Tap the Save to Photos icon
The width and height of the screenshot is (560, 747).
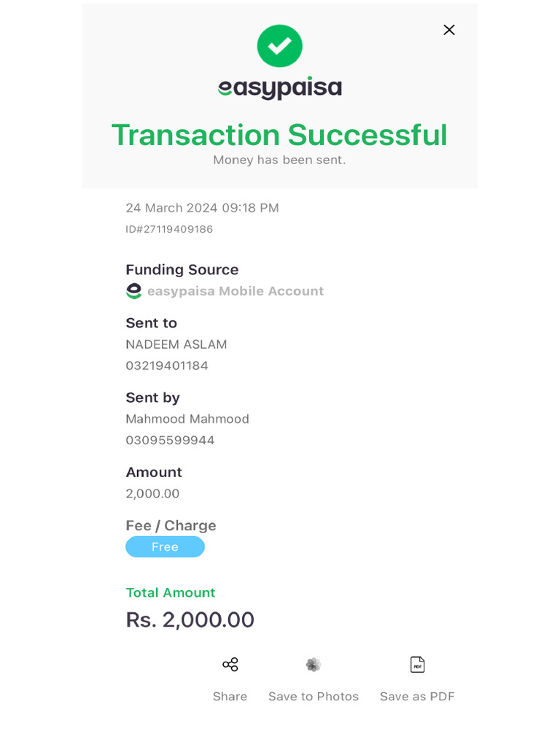click(314, 665)
